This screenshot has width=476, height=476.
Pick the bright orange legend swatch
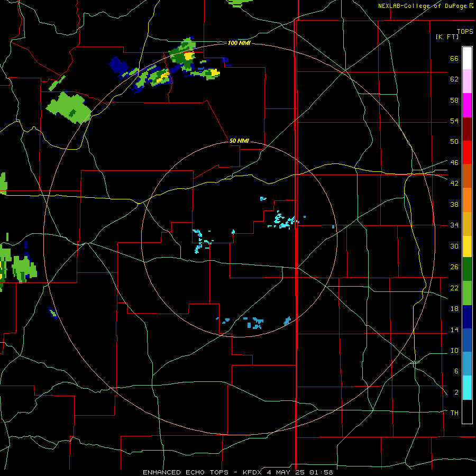point(467,200)
